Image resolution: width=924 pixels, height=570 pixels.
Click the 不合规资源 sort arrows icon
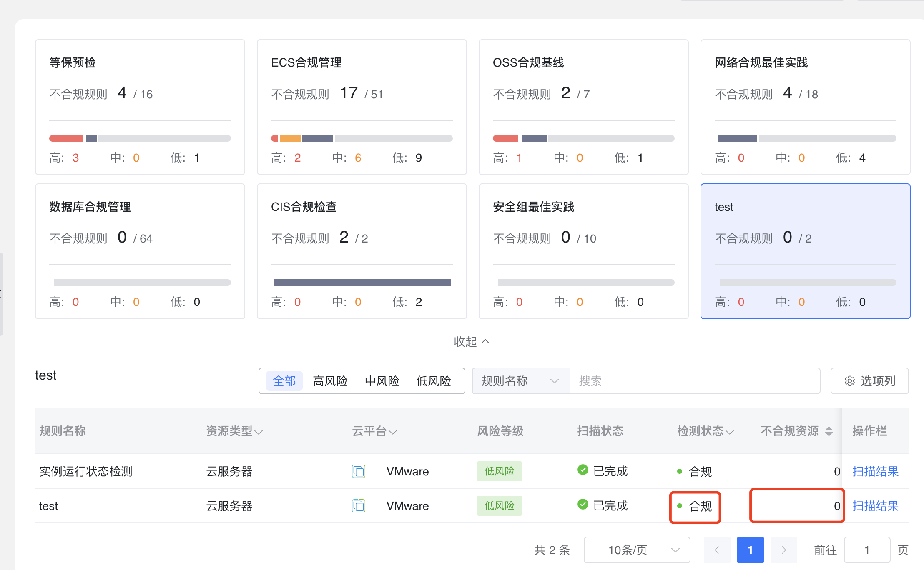pos(829,431)
